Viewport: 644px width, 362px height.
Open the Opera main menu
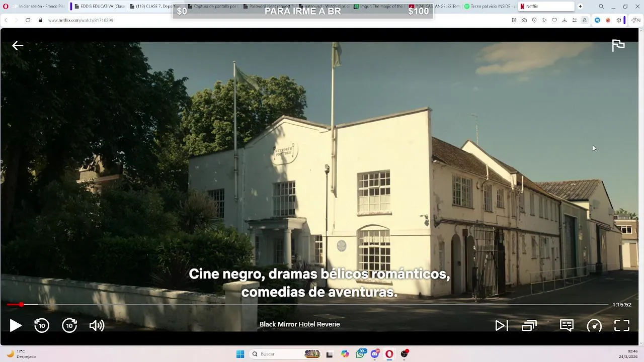tap(6, 7)
